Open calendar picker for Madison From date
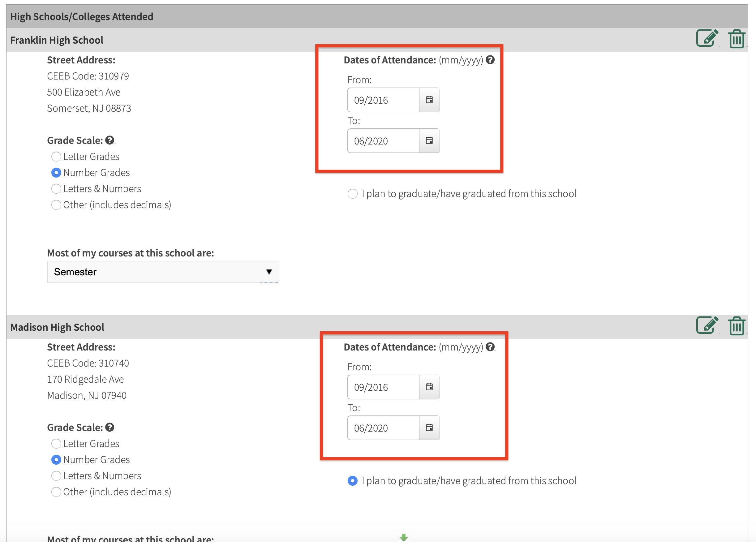 (429, 387)
